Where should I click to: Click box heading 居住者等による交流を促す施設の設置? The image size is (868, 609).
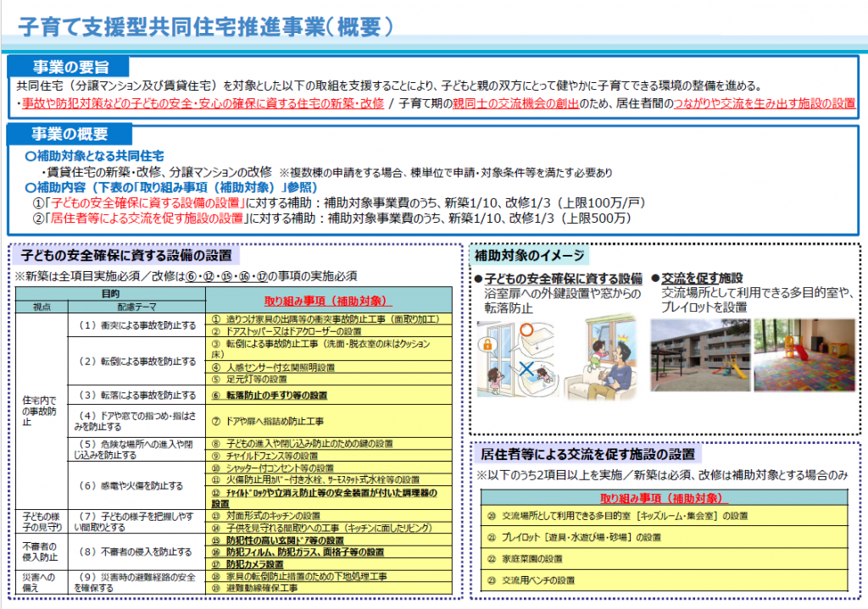(587, 454)
